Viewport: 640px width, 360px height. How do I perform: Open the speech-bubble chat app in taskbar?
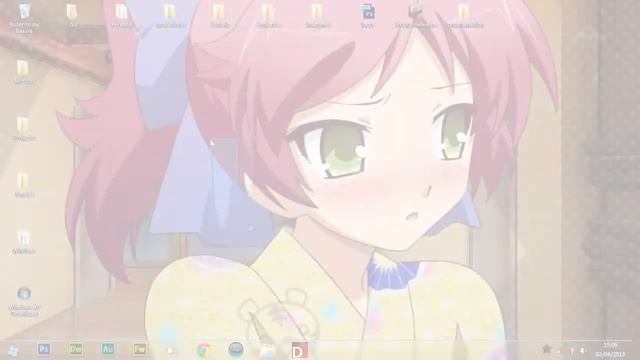(236, 349)
